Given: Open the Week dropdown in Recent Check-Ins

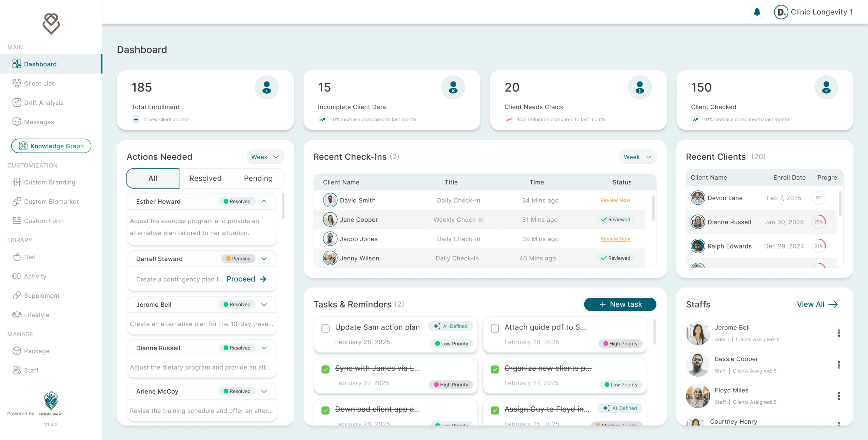Looking at the screenshot, I should 637,157.
